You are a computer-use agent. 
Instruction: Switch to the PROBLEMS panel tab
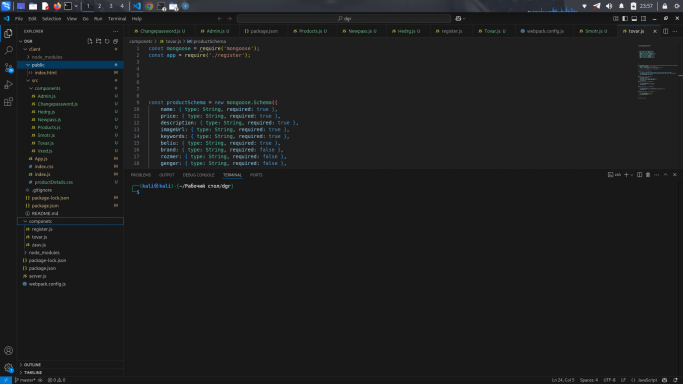click(x=141, y=175)
